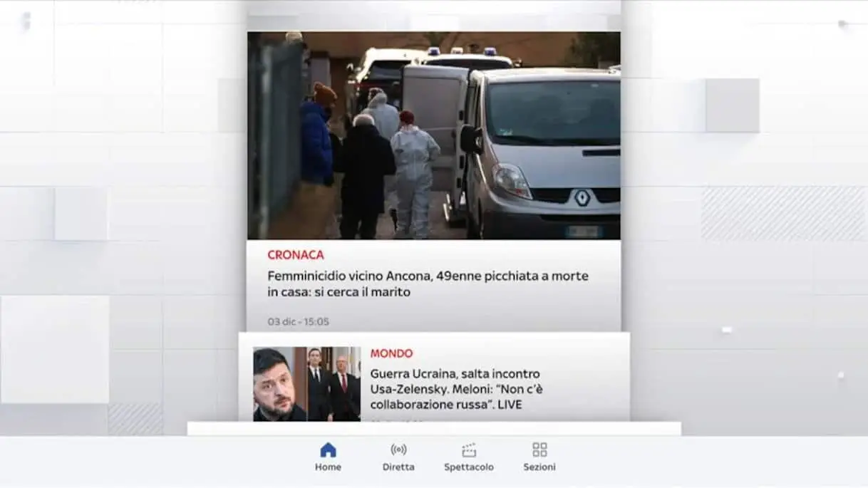Read the Femminicidio vicino Ancona headline
The height and width of the screenshot is (488, 868).
point(428,284)
